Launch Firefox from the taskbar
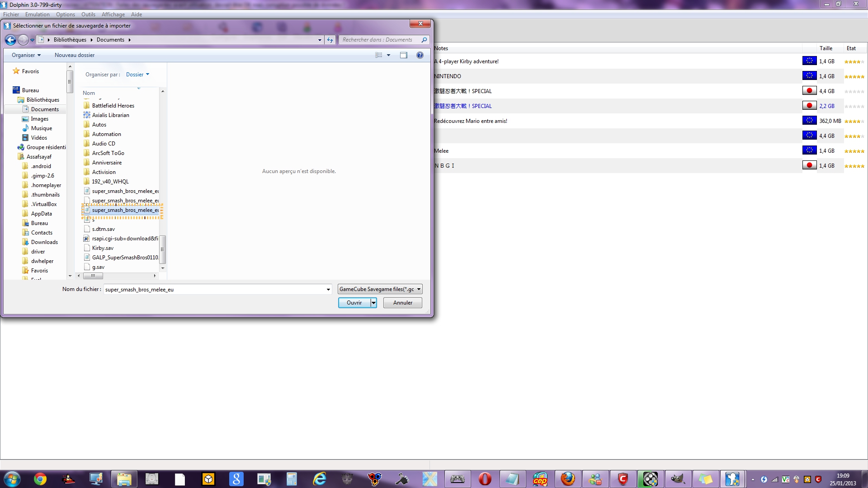Screen dimensions: 868x488 (x=568, y=479)
